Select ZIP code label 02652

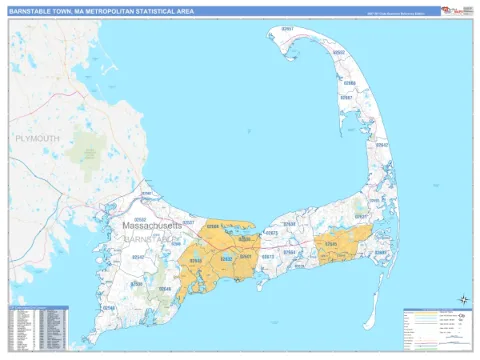pyautogui.click(x=339, y=53)
